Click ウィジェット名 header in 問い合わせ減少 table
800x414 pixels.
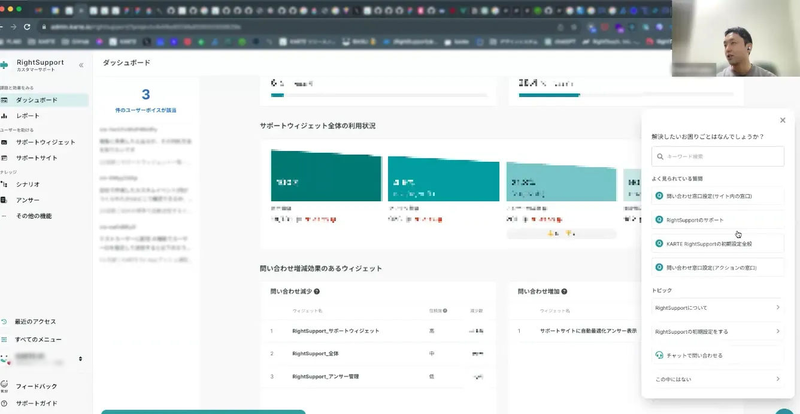point(307,310)
